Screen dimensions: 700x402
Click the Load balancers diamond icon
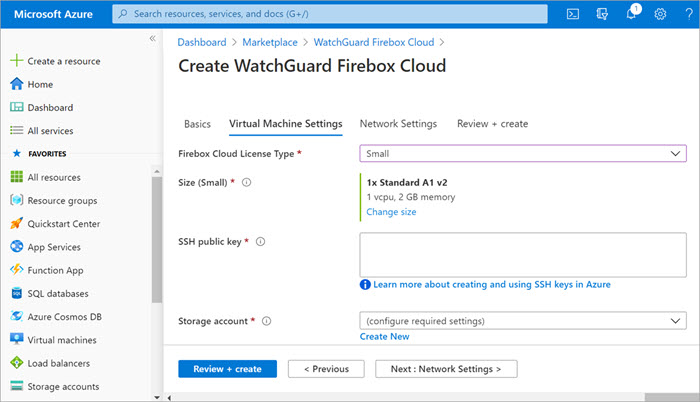coord(17,363)
